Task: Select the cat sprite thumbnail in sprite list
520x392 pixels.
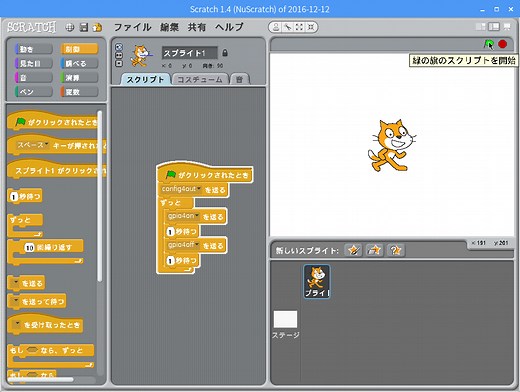Action: point(317,281)
